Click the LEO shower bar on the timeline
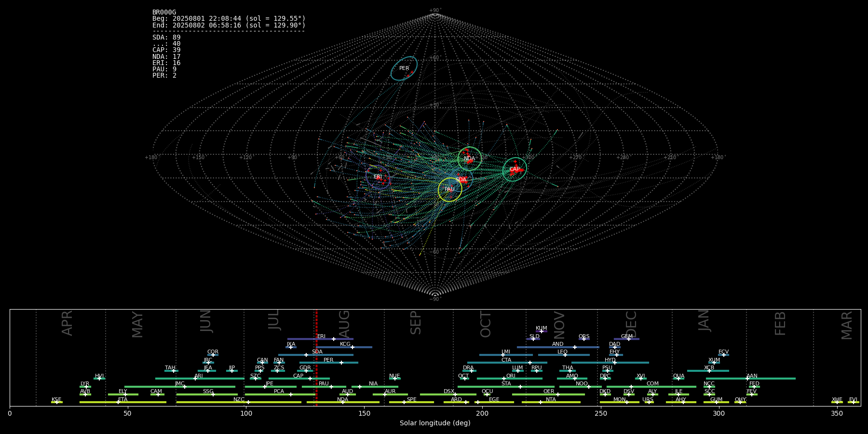 564,354
